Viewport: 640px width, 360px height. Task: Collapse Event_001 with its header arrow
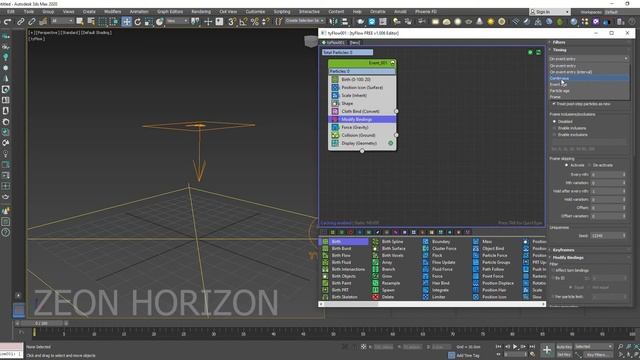click(392, 63)
